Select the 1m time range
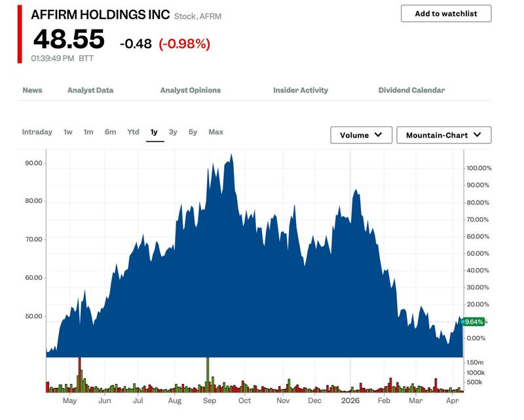The width and height of the screenshot is (524, 420). (88, 132)
